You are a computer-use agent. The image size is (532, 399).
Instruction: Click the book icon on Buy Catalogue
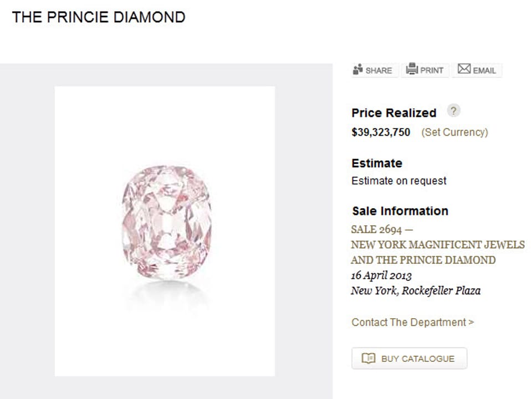click(369, 359)
